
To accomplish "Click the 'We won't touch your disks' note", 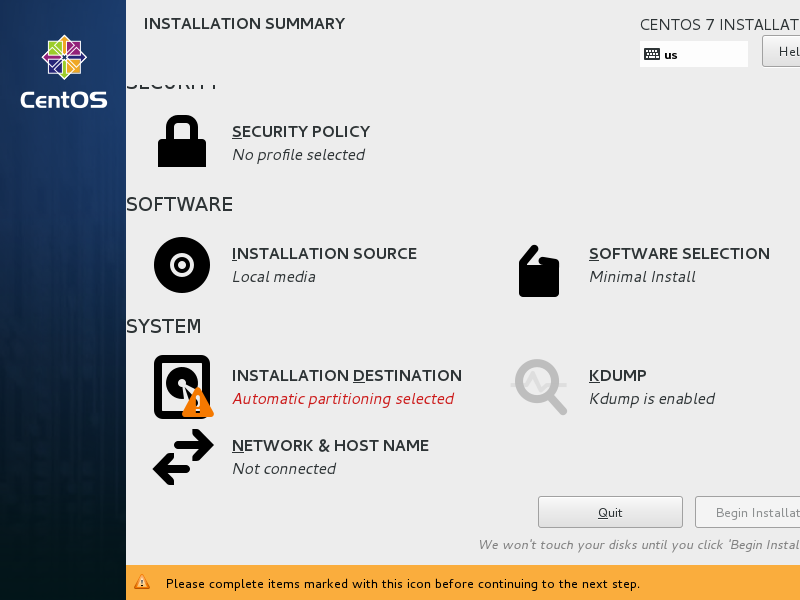I will [x=639, y=545].
